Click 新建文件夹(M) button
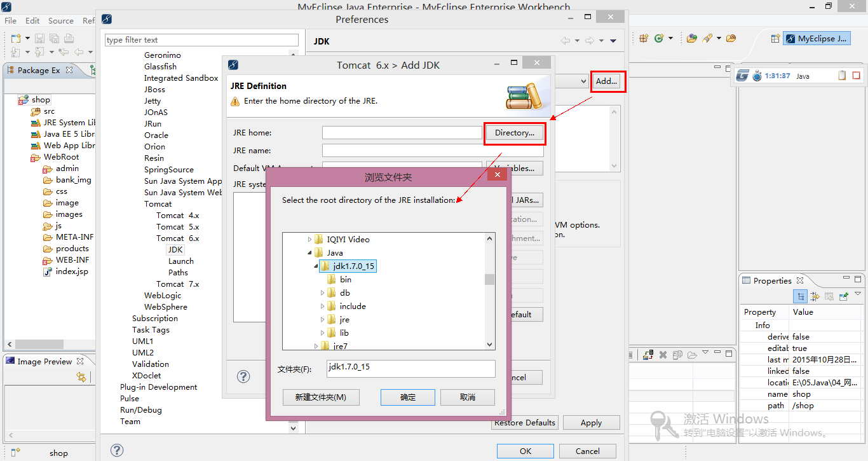Viewport: 868px width, 461px height. (x=321, y=397)
